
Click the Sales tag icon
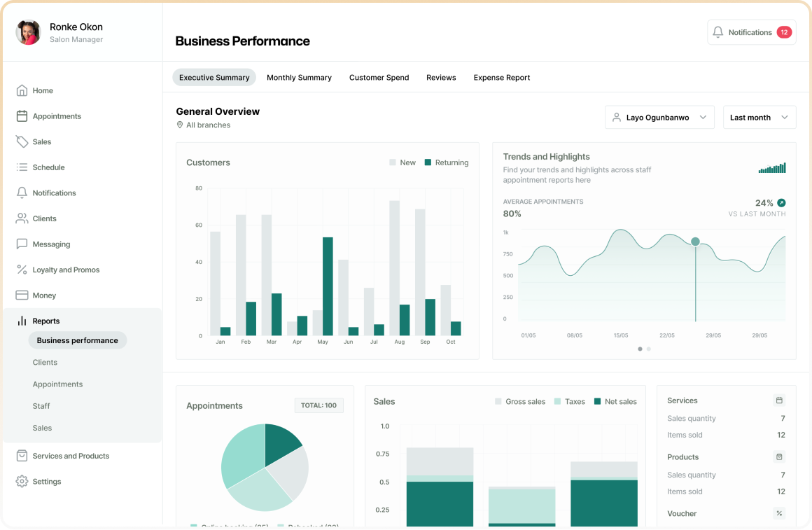pyautogui.click(x=22, y=141)
